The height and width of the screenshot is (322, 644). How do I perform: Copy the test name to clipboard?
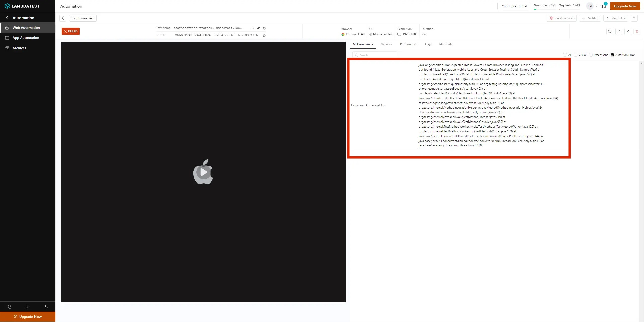click(264, 28)
